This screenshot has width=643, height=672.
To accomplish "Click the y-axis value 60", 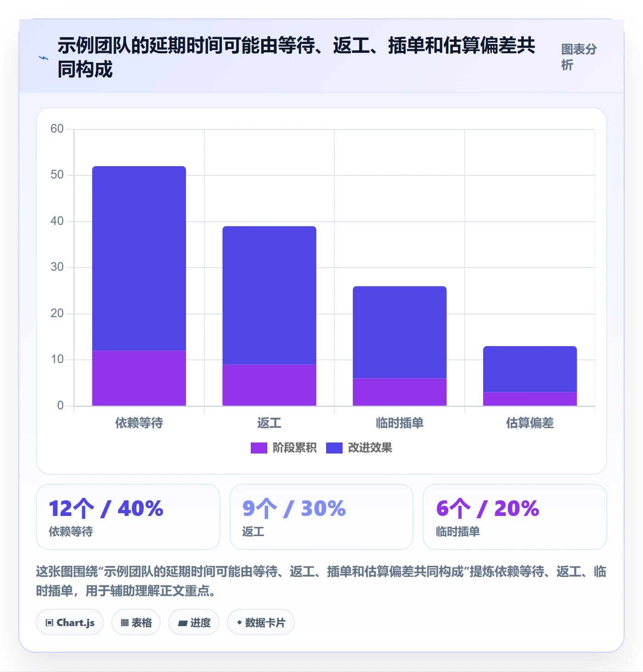I will point(57,129).
